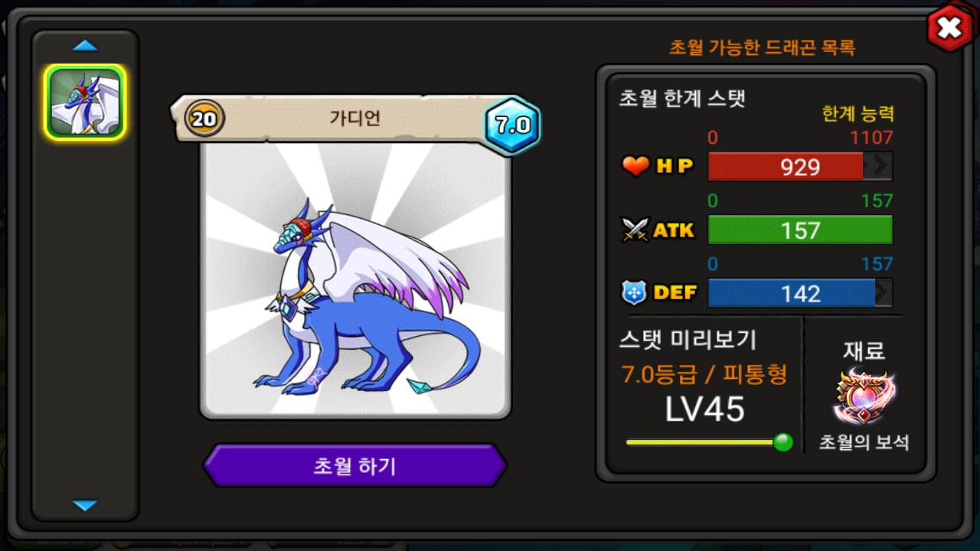Click the 가디언 dragon portrait image

click(355, 281)
